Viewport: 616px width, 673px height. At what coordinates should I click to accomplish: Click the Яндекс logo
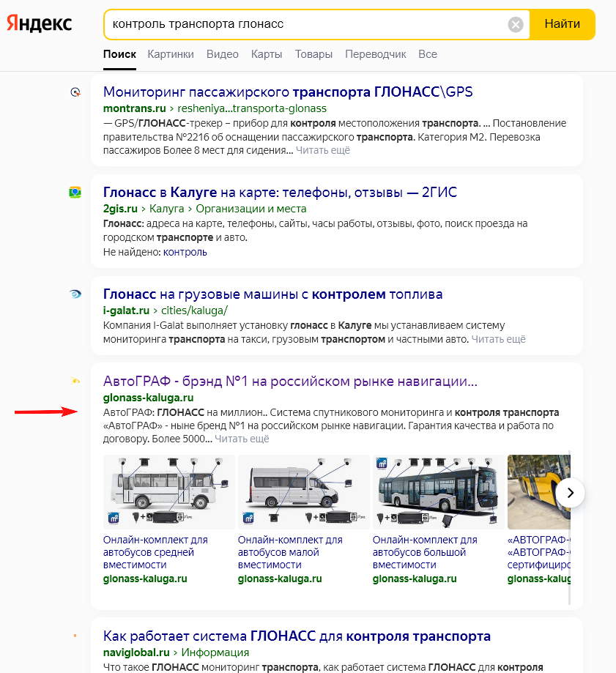40,23
